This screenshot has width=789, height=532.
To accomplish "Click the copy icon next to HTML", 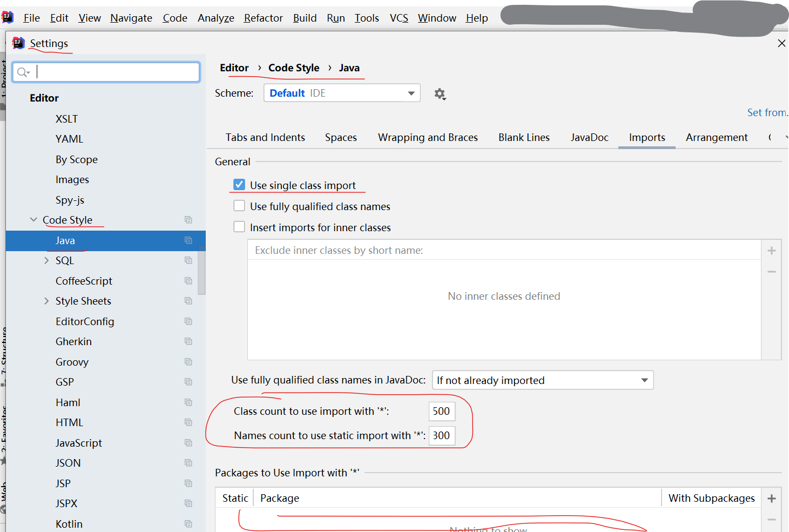I will click(188, 422).
